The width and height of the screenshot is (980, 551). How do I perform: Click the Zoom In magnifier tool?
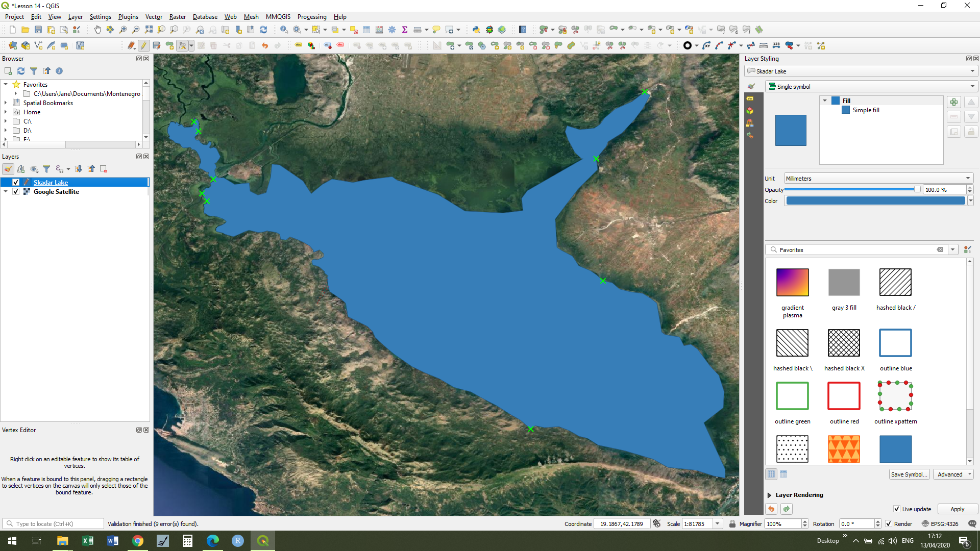(x=123, y=30)
